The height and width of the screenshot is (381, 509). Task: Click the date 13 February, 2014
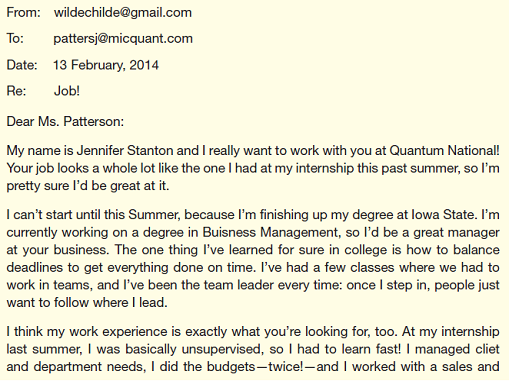pos(106,65)
